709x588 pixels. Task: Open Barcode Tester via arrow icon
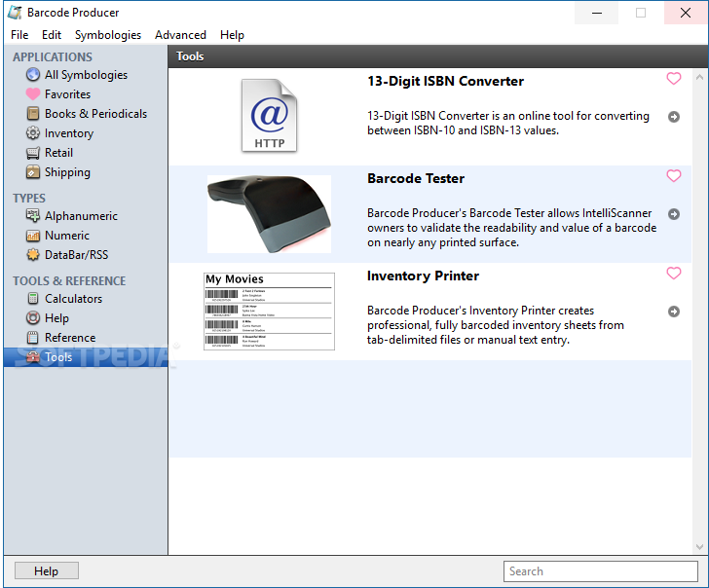[674, 214]
